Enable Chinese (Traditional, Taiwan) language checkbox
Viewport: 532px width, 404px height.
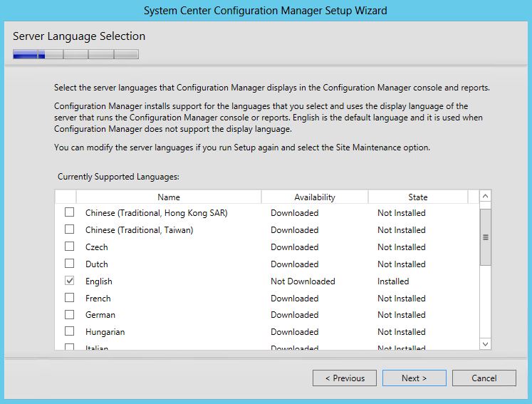click(70, 229)
